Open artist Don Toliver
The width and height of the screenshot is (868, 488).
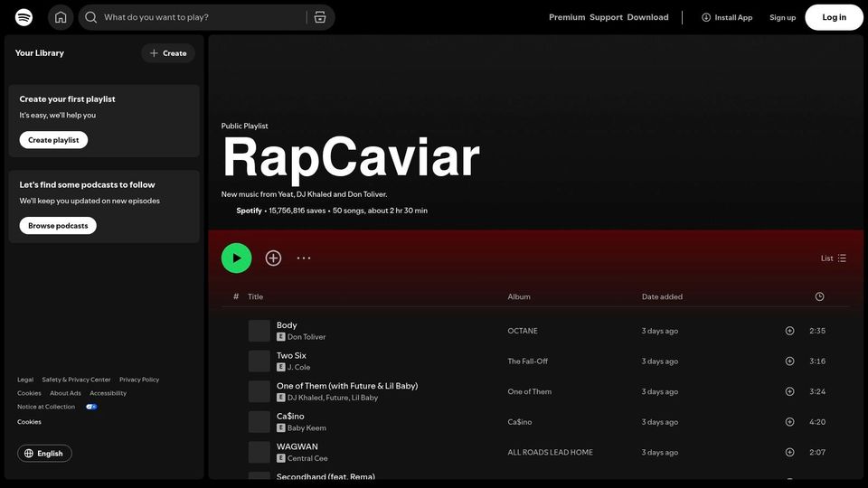point(307,337)
